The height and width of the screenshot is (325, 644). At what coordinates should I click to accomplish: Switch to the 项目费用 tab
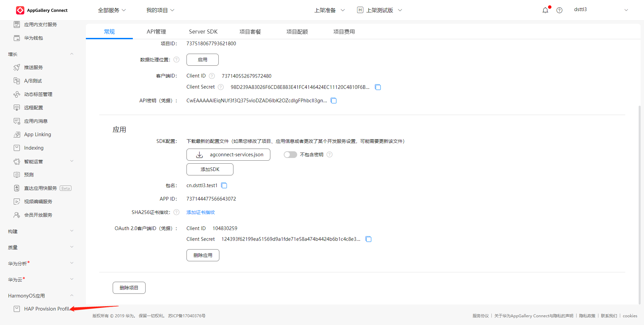[x=344, y=32]
